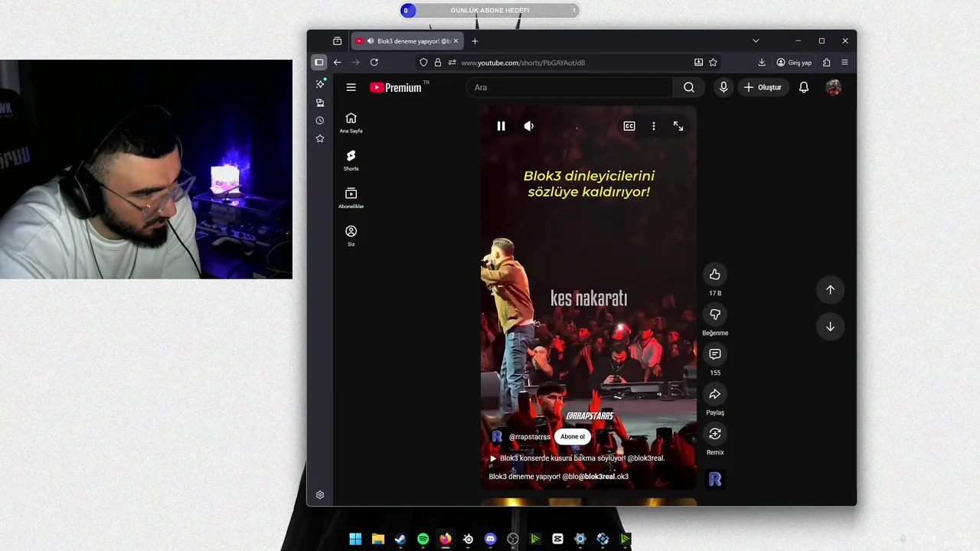Open bookmarks star in Firefox sidebar

click(320, 139)
